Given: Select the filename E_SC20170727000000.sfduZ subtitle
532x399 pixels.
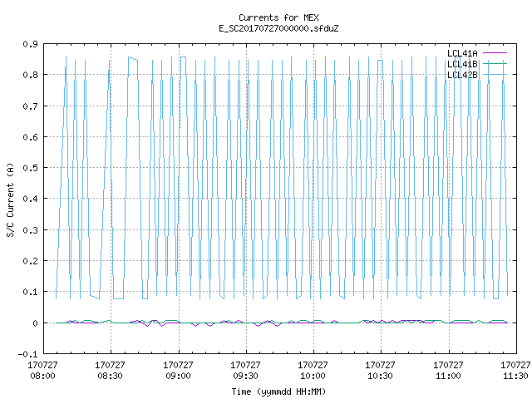Looking at the screenshot, I should (x=278, y=28).
